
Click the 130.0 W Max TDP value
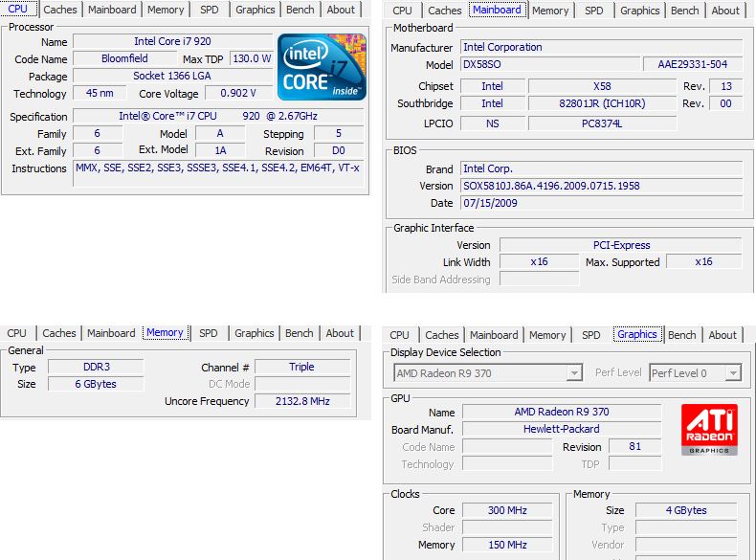pyautogui.click(x=251, y=58)
